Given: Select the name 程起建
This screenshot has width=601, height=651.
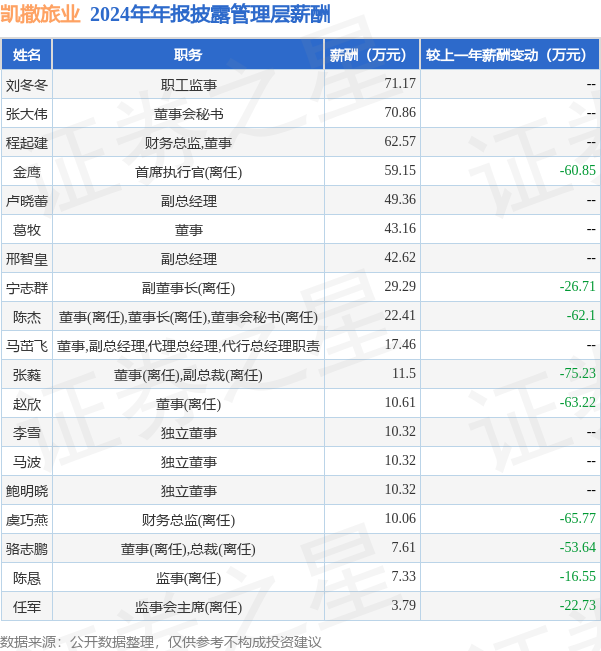Looking at the screenshot, I should click(x=27, y=143).
